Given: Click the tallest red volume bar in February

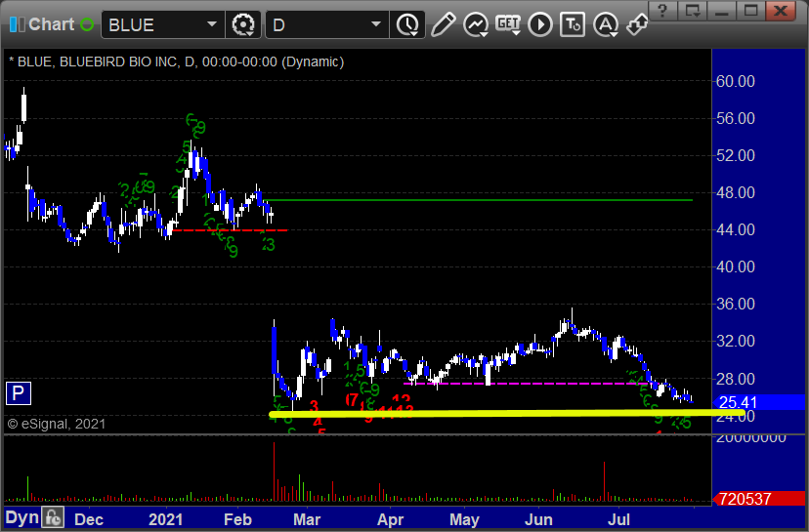Looking at the screenshot, I should point(274,471).
